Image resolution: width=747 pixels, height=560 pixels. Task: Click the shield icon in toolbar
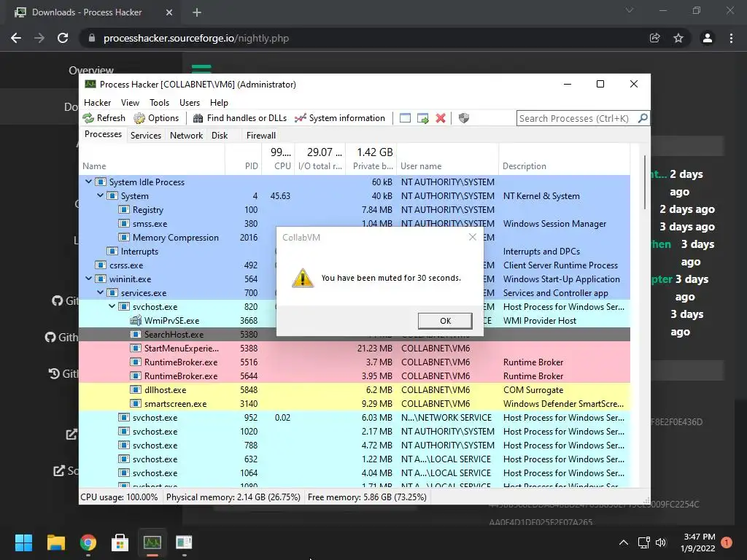[x=463, y=118]
